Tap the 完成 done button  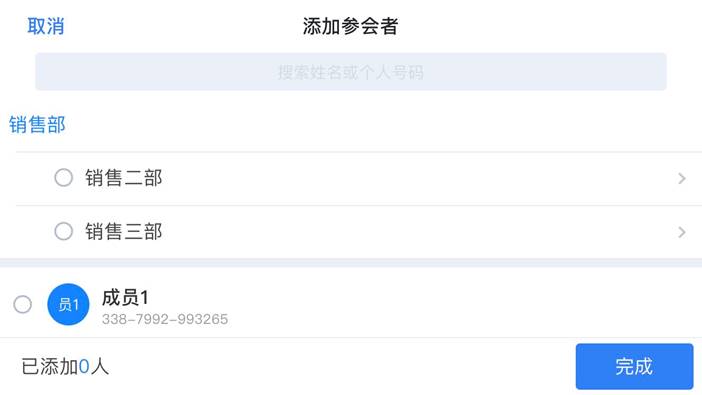pos(634,366)
